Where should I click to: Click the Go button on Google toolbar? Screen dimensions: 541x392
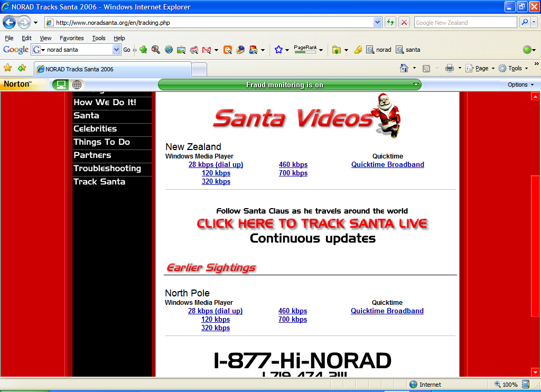(x=127, y=50)
